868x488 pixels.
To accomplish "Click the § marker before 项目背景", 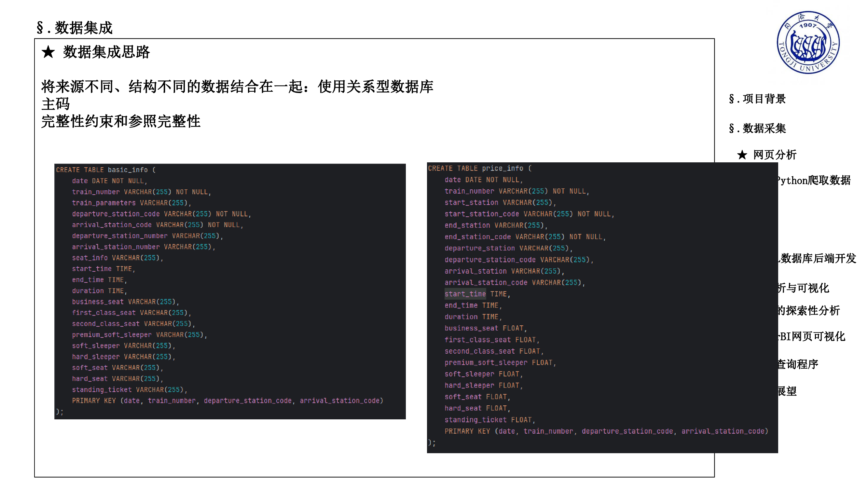I will (x=732, y=99).
